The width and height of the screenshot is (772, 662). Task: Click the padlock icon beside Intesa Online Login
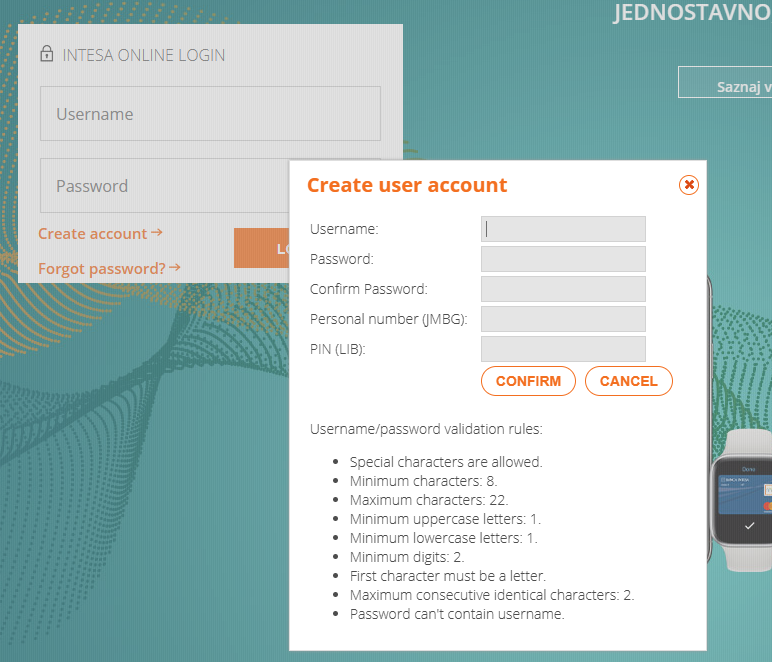coord(46,55)
